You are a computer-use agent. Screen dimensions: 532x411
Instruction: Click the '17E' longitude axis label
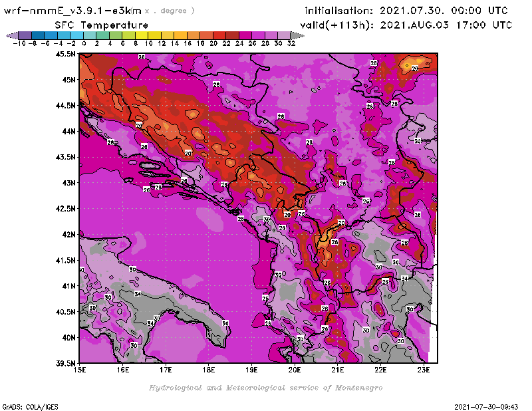[x=166, y=370]
